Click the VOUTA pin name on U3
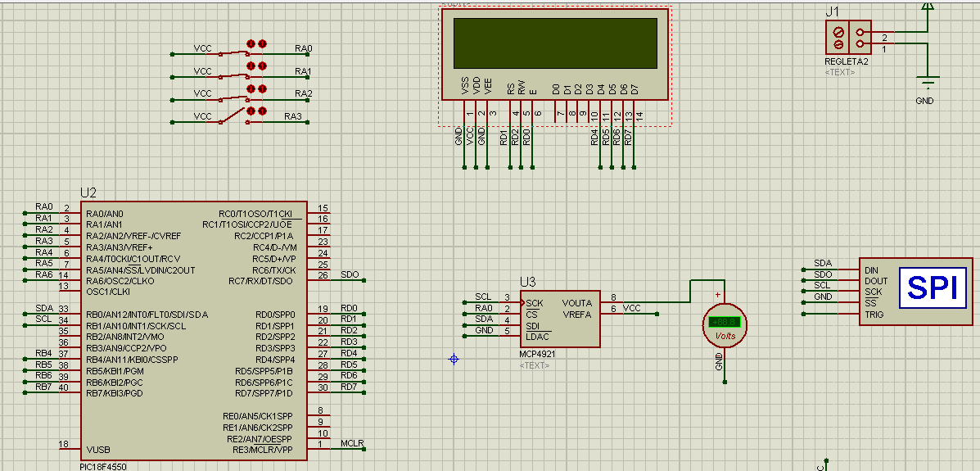 577,303
